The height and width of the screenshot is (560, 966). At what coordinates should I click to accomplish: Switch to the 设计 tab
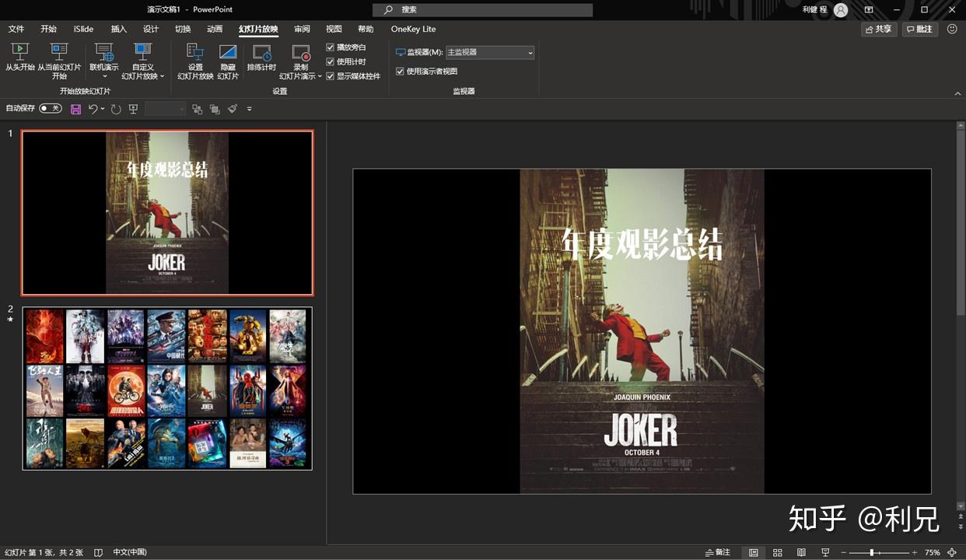click(x=151, y=29)
